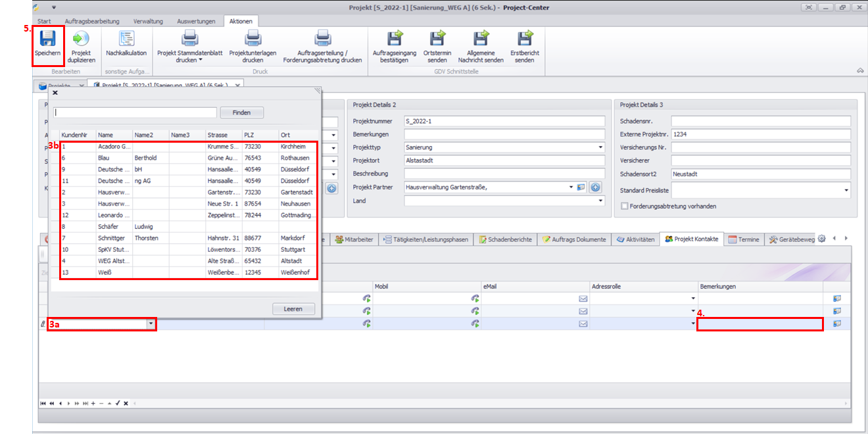Click the Leeren button
This screenshot has height=434, width=868.
coord(293,309)
